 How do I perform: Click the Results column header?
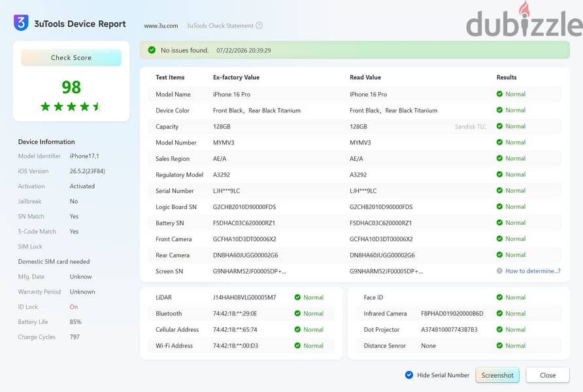coord(507,77)
